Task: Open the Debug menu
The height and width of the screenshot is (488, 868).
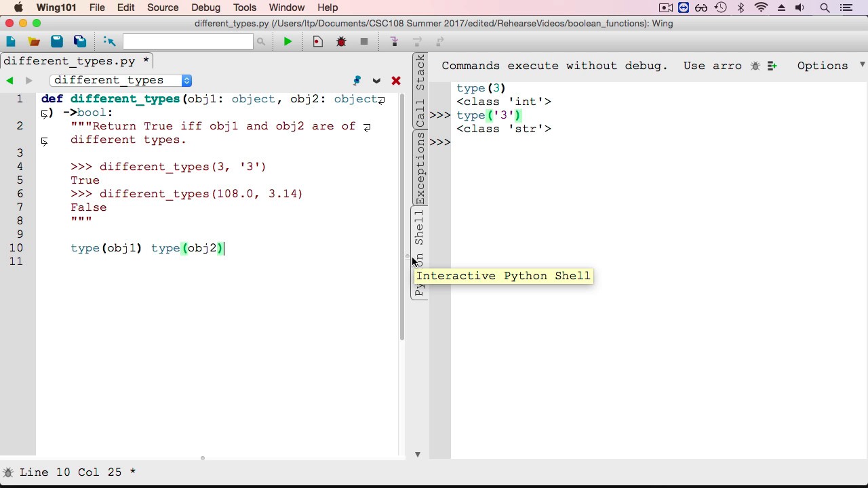Action: tap(205, 7)
